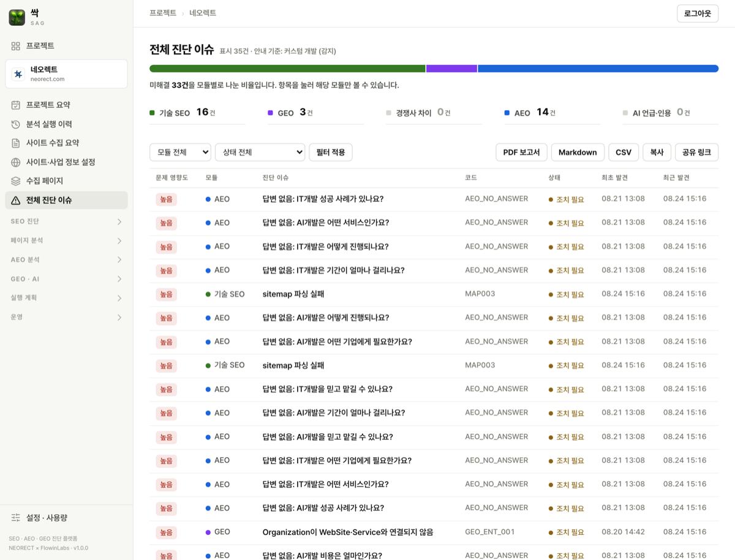Export with the PDF 보고서 button
The width and height of the screenshot is (735, 560).
[x=521, y=152]
